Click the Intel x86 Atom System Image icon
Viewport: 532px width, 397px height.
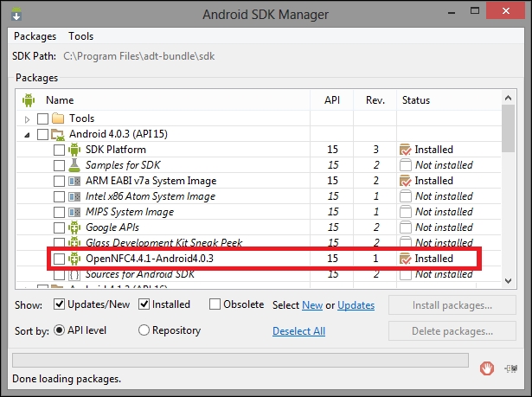(74, 196)
